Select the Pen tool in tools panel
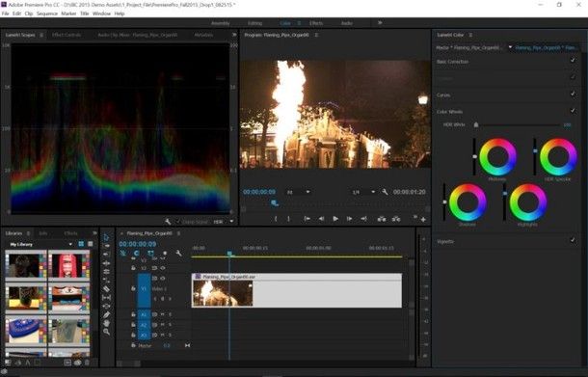588x377 pixels. point(106,314)
